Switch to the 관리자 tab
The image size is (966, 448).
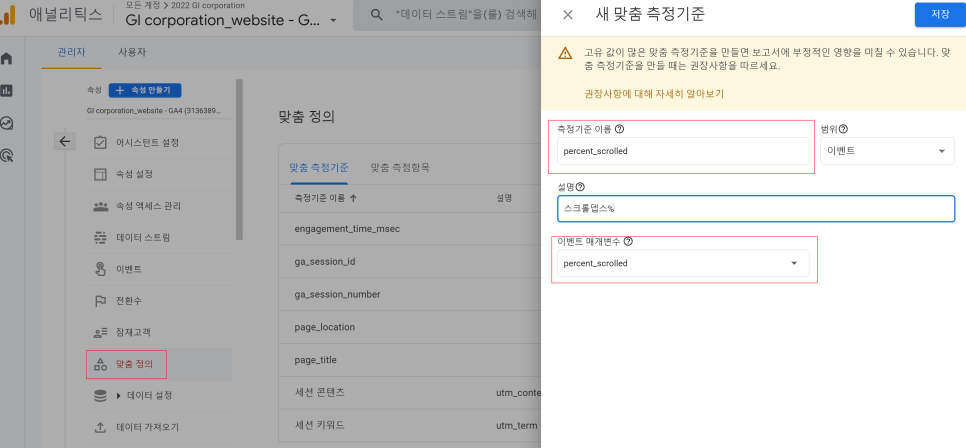(71, 52)
